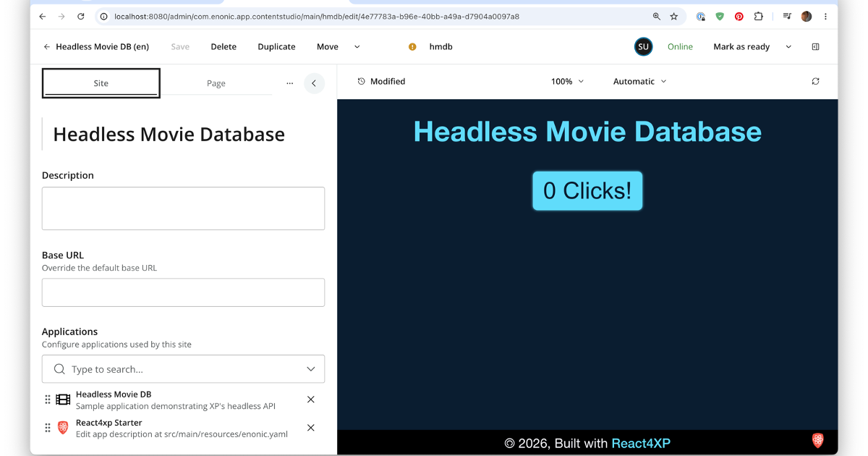The width and height of the screenshot is (868, 456).
Task: Follow the React4XP link in the footer
Action: (641, 443)
